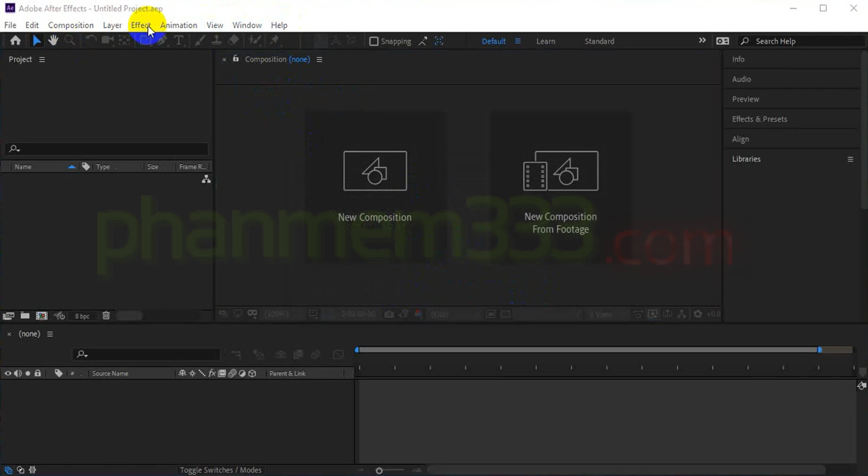Screen dimensions: 868x476
Task: Select the Horizontal Type tool
Action: tap(179, 41)
